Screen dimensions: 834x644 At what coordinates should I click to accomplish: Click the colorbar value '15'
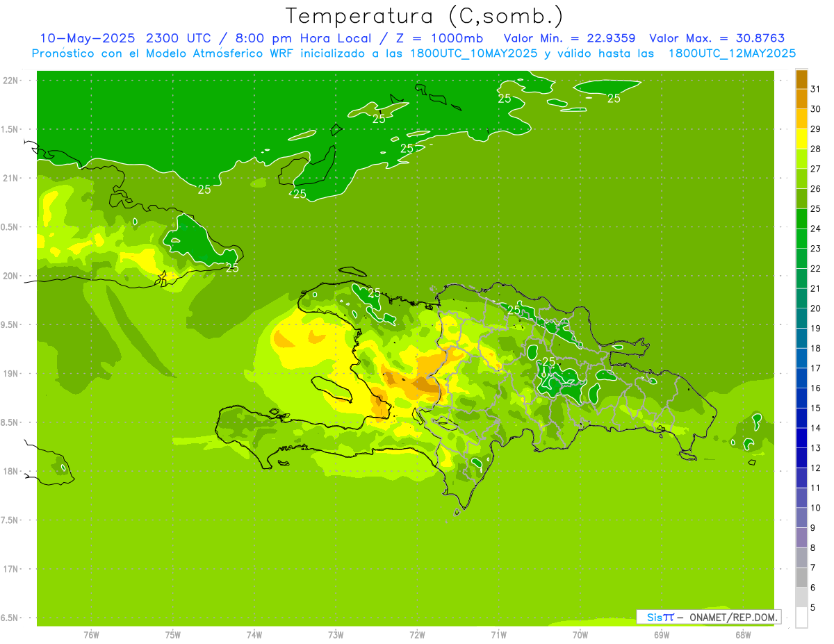[x=815, y=408]
